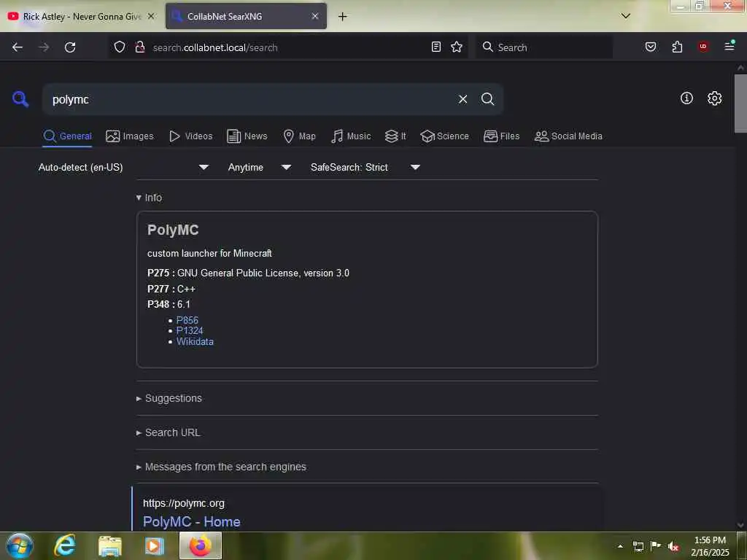
Task: Open the SafeSearch: Strict dropdown
Action: 365,167
